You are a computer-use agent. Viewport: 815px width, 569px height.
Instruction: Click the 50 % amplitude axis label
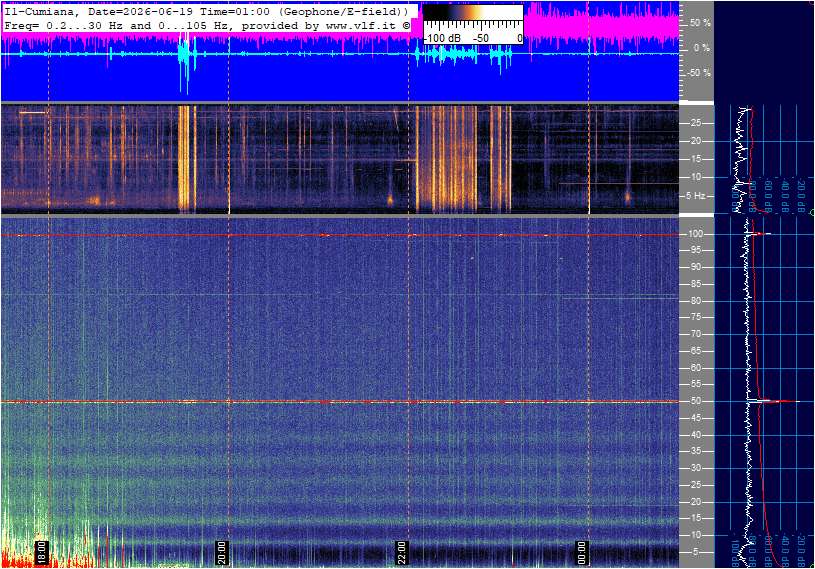pos(700,23)
